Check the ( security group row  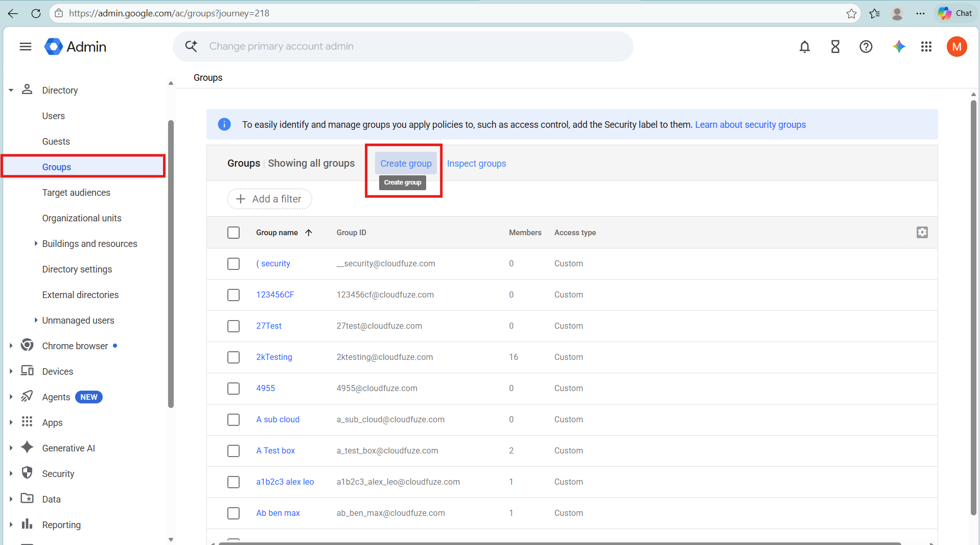[x=234, y=264]
